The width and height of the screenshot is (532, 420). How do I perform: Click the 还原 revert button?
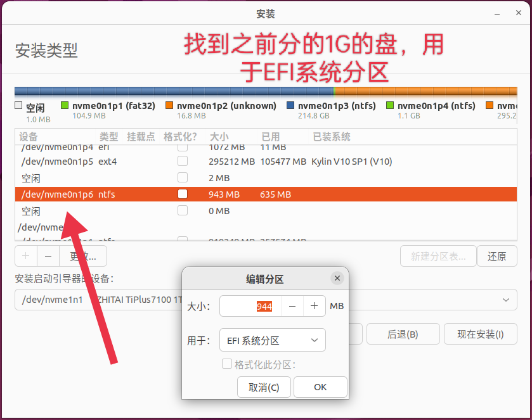click(496, 256)
